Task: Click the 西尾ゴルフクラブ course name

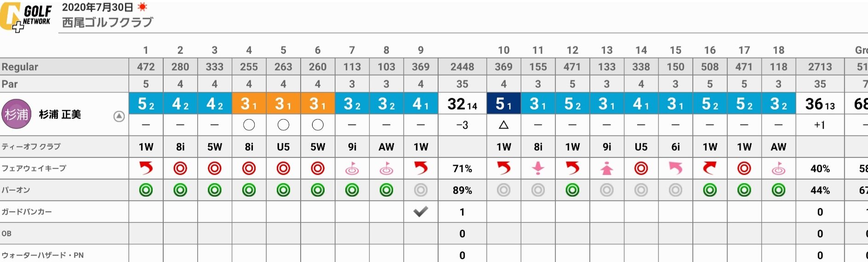Action: [107, 23]
